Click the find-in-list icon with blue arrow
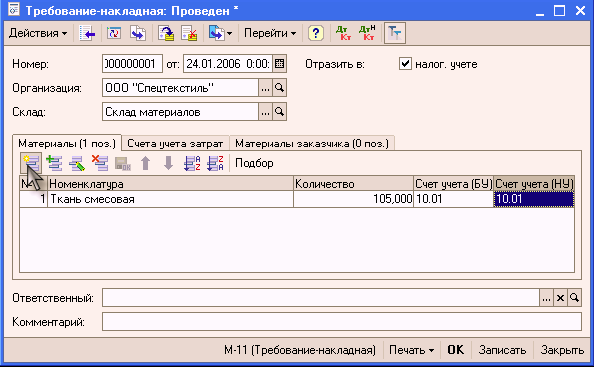594x367 pixels. click(x=87, y=33)
